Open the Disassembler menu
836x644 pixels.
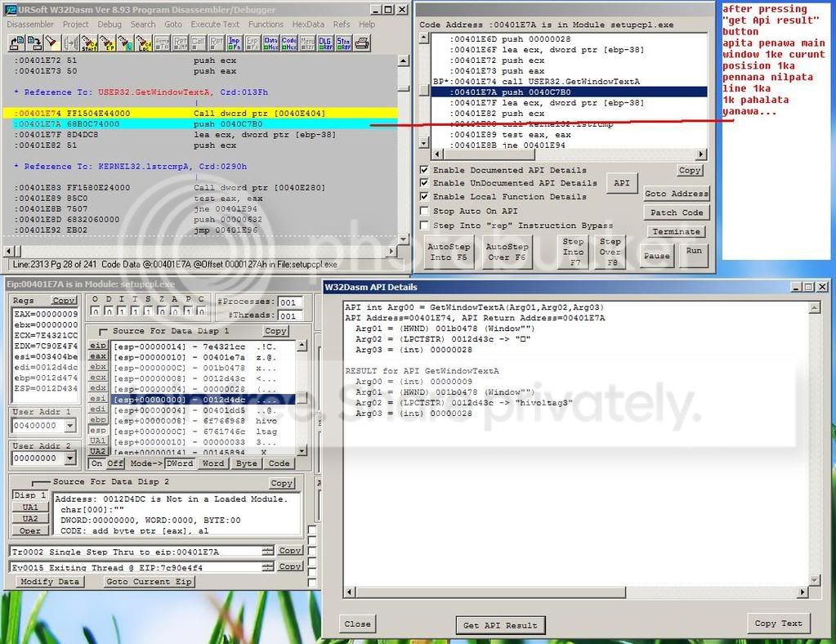(30, 25)
